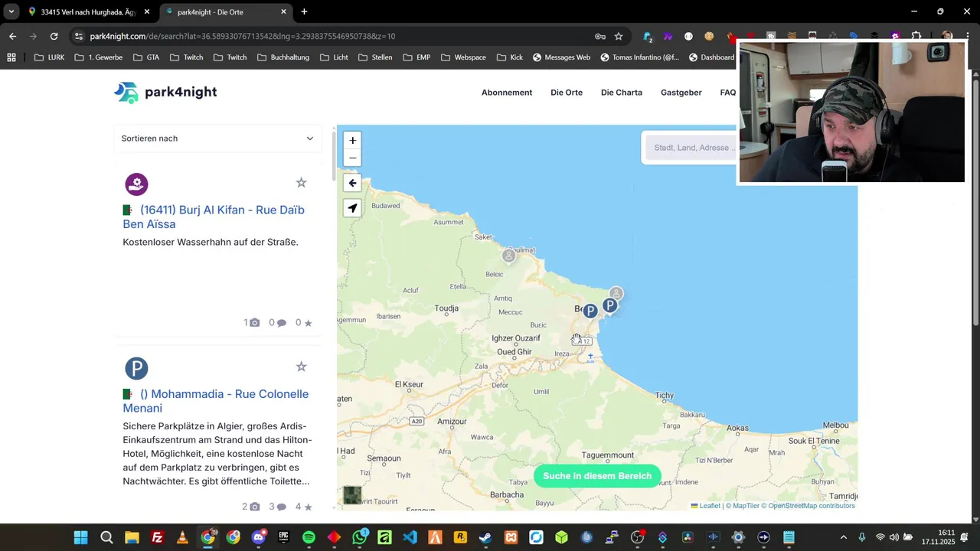Open Steam from the taskbar
The height and width of the screenshot is (551, 980).
point(485,537)
